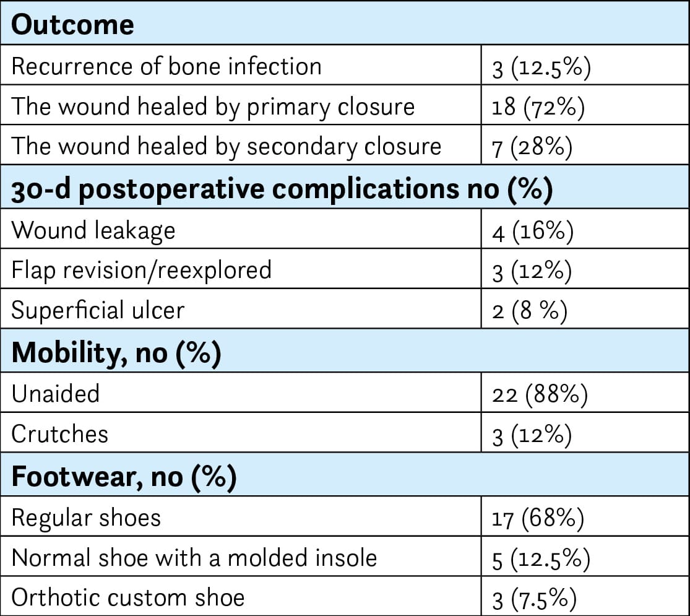Click the Outcome section header
The height and width of the screenshot is (616, 690).
pyautogui.click(x=73, y=25)
